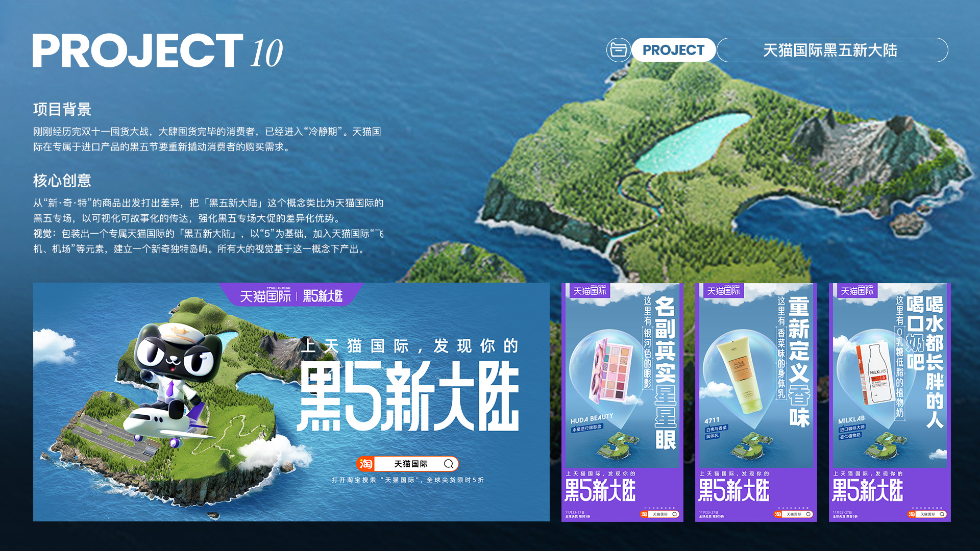The image size is (980, 551).
Task: Click the PROJECT 10 headline
Action: pos(158,51)
